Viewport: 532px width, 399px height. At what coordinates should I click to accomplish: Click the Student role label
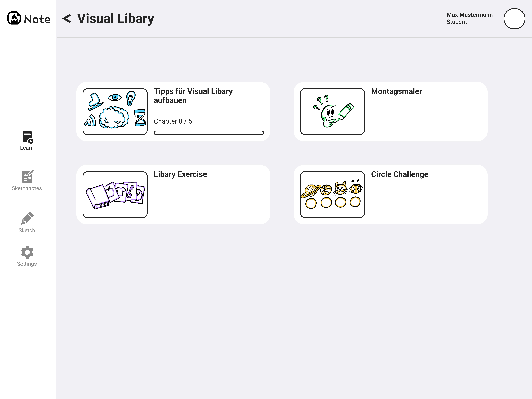[x=456, y=22]
